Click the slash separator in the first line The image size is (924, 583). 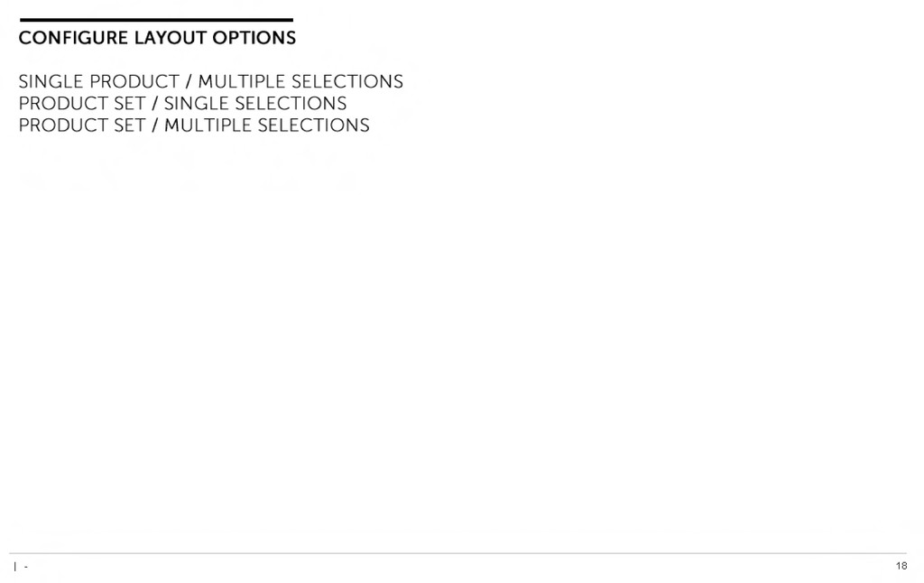pyautogui.click(x=189, y=81)
